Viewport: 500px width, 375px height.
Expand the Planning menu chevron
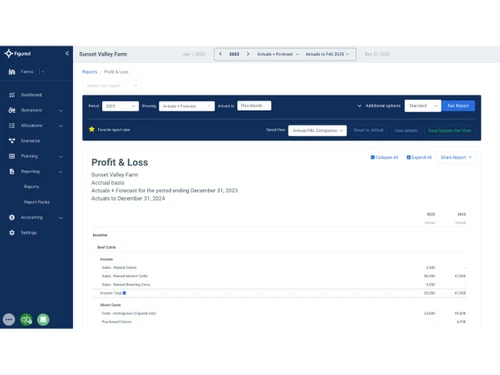point(61,157)
